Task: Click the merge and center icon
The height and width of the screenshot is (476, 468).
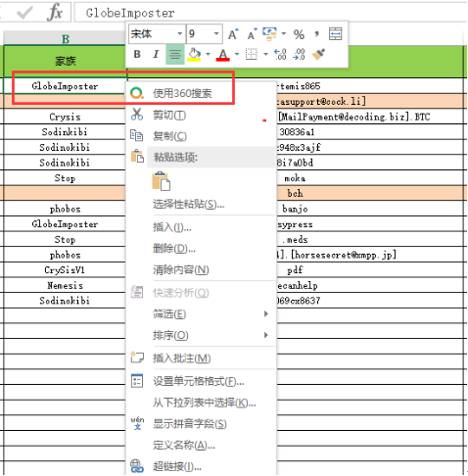Action: coord(335,33)
